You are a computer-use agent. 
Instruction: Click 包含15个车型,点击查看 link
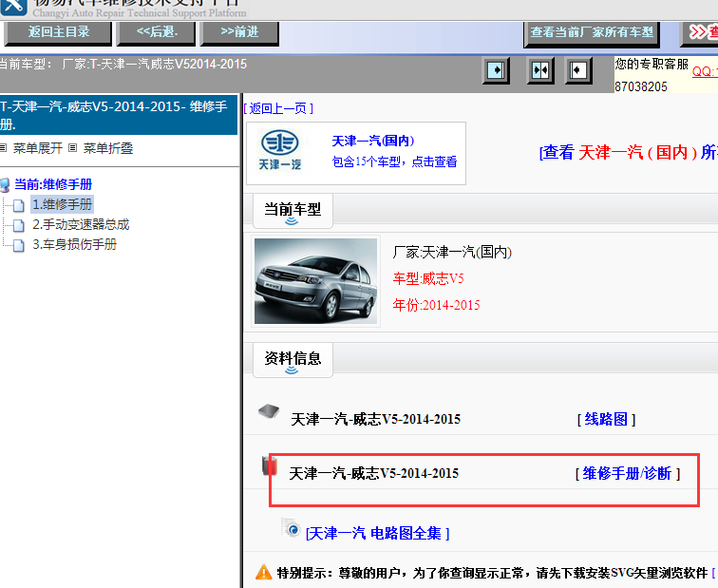tap(395, 161)
